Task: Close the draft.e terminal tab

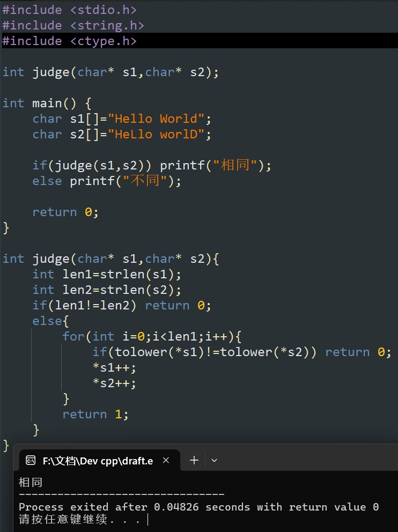Action: pyautogui.click(x=166, y=461)
